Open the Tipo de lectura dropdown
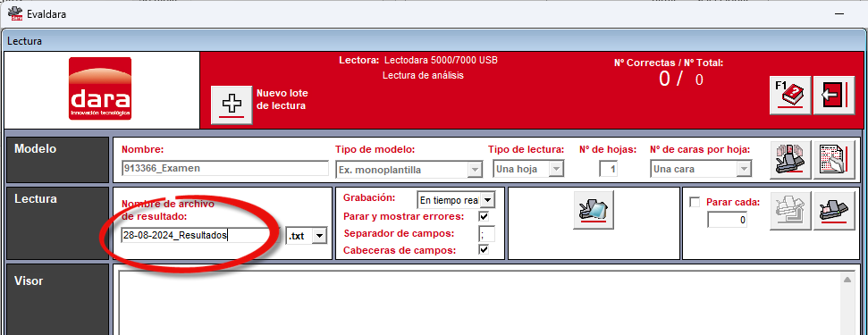Image resolution: width=868 pixels, height=335 pixels. (556, 169)
